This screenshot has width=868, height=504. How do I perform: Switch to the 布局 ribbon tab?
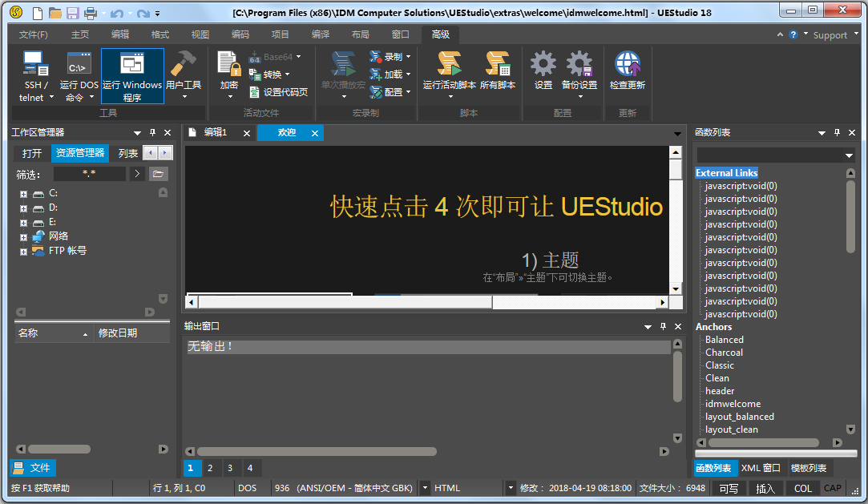coord(360,34)
